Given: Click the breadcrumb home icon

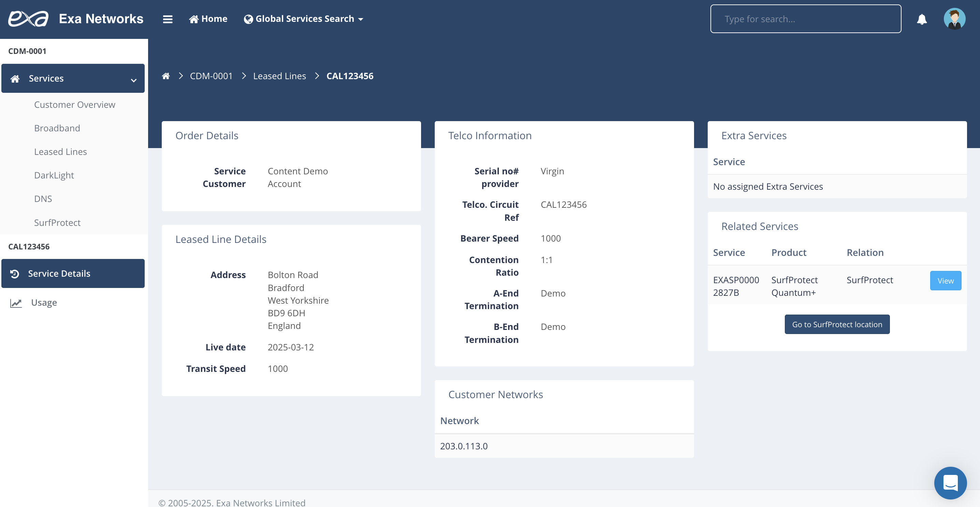Looking at the screenshot, I should tap(166, 76).
